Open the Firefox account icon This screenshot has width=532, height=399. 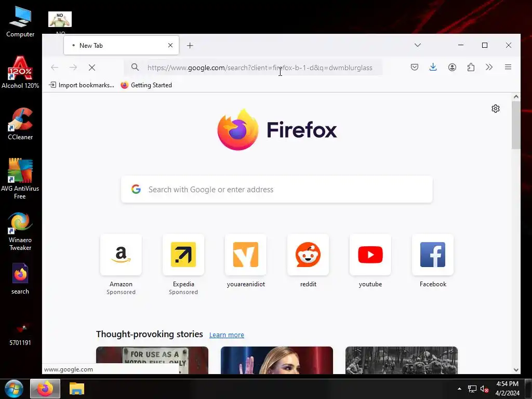452,67
